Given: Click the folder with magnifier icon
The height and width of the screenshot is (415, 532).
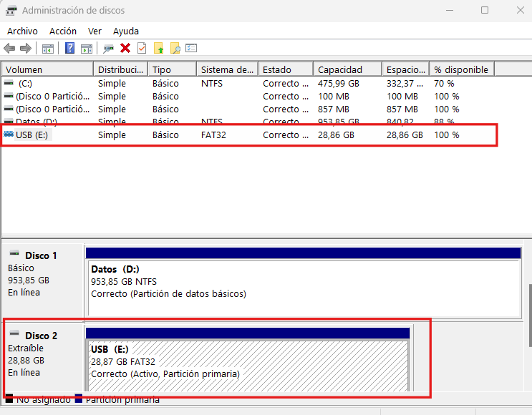Looking at the screenshot, I should pyautogui.click(x=175, y=48).
